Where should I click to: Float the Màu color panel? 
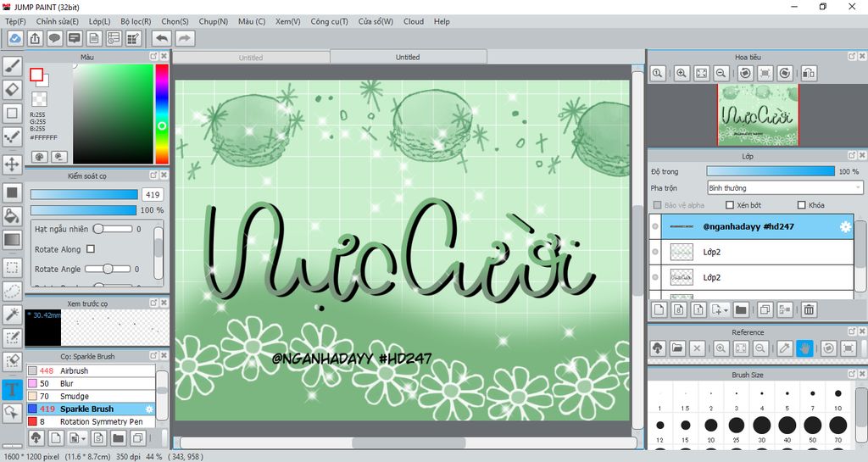[x=153, y=57]
